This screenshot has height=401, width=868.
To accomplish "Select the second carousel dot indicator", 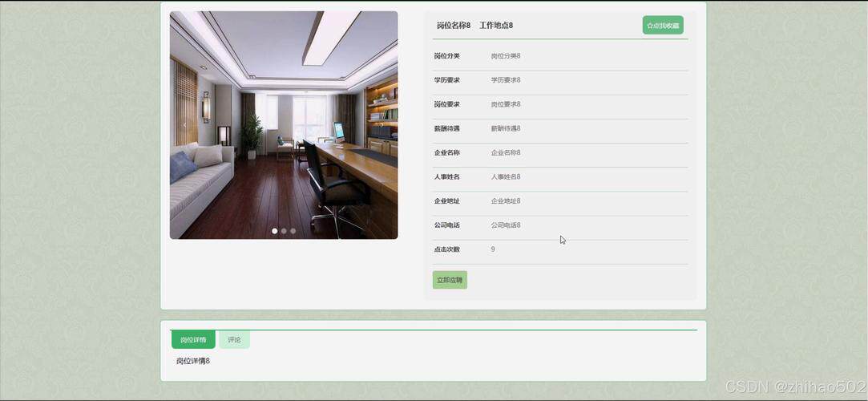I will 284,231.
